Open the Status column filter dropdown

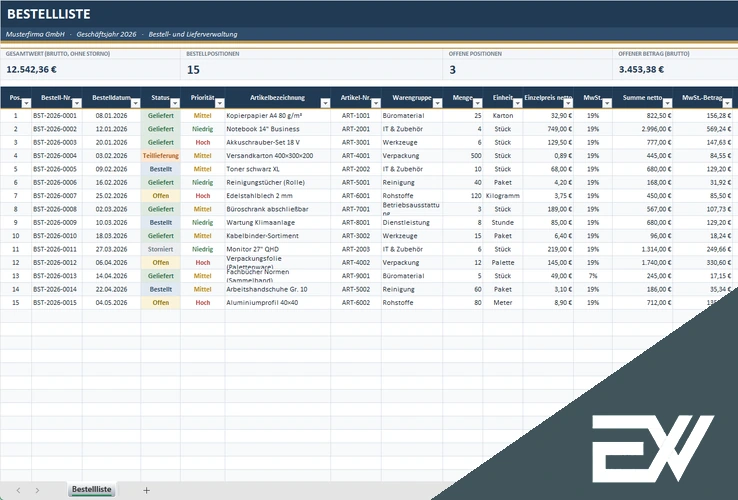coord(175,103)
